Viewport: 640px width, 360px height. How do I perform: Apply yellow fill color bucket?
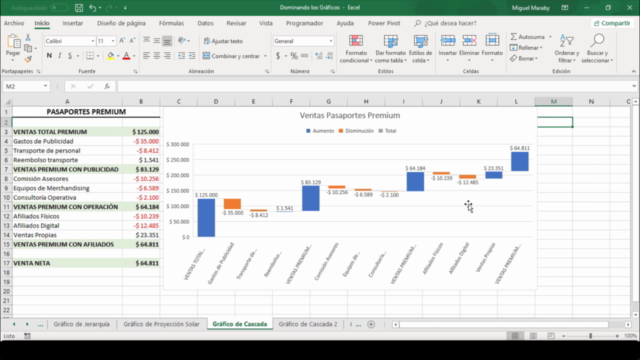point(110,56)
